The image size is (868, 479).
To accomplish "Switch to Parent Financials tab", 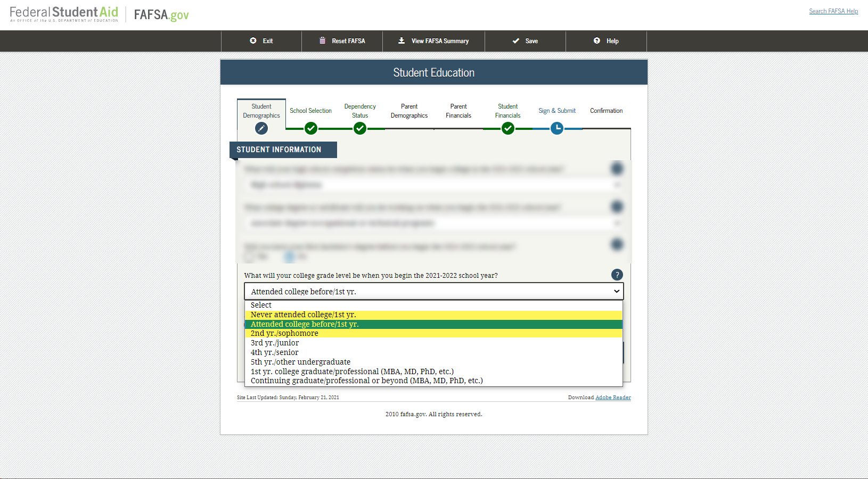I will coord(458,111).
